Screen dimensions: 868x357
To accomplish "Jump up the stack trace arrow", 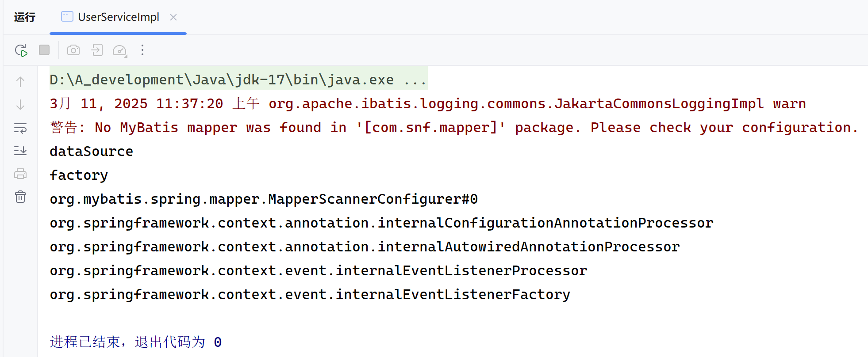I will [x=20, y=81].
